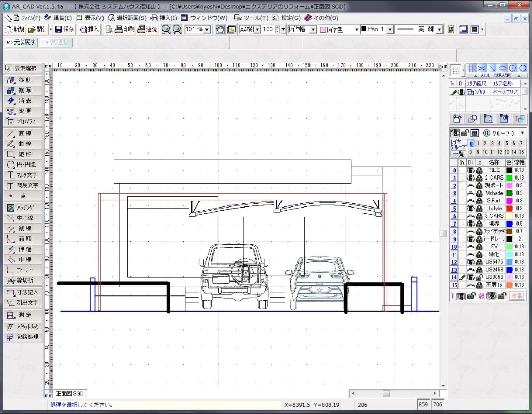Viewport: 532px width, 414px height.
Task: Choose the 消去 erase tool
Action: tap(23, 101)
